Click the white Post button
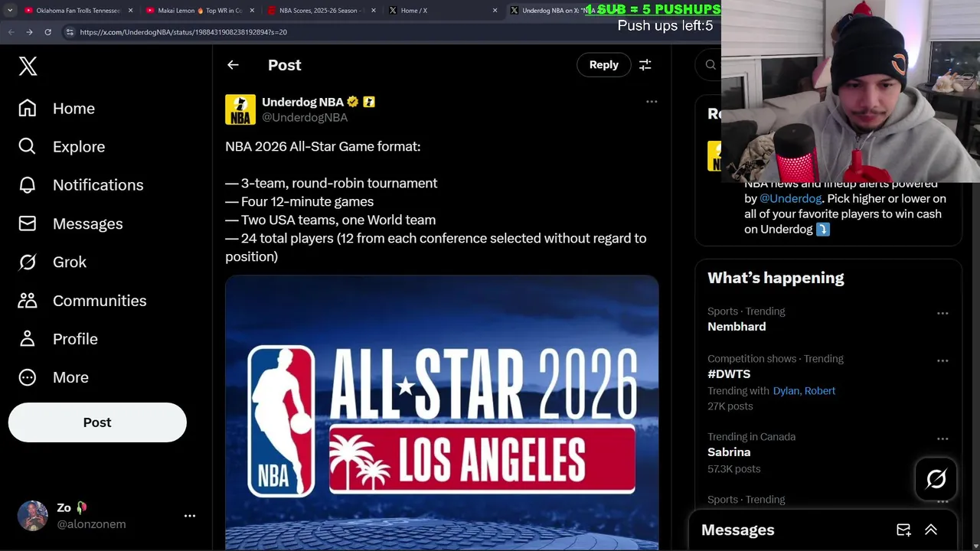980x551 pixels. 97,422
